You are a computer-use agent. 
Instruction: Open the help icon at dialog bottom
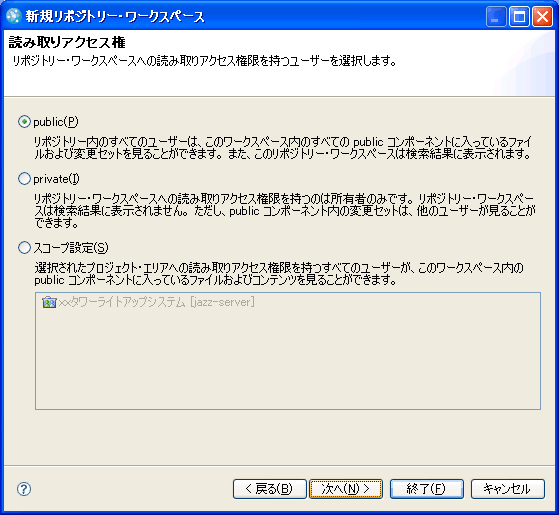click(x=24, y=489)
